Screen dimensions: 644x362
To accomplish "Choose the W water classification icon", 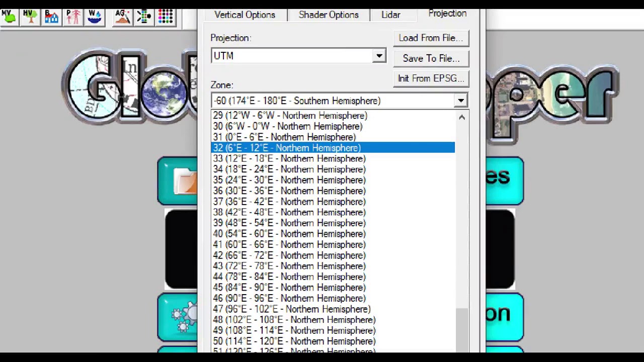I will click(95, 17).
